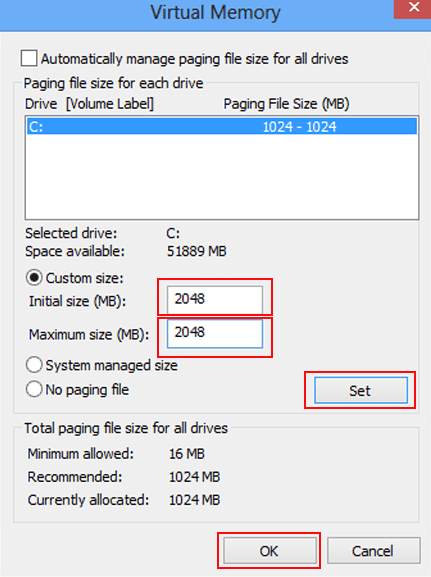Focus the Maximum size (MB) field
Viewport: 431px width, 577px height.
coord(215,333)
